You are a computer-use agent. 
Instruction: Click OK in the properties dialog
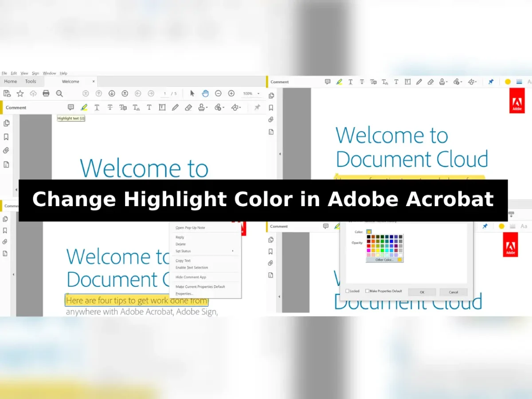tap(422, 292)
